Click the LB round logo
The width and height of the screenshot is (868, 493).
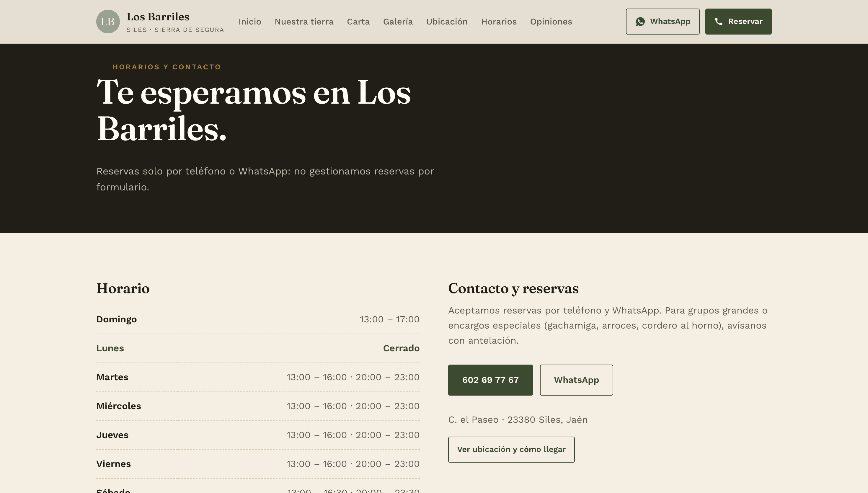pos(108,21)
